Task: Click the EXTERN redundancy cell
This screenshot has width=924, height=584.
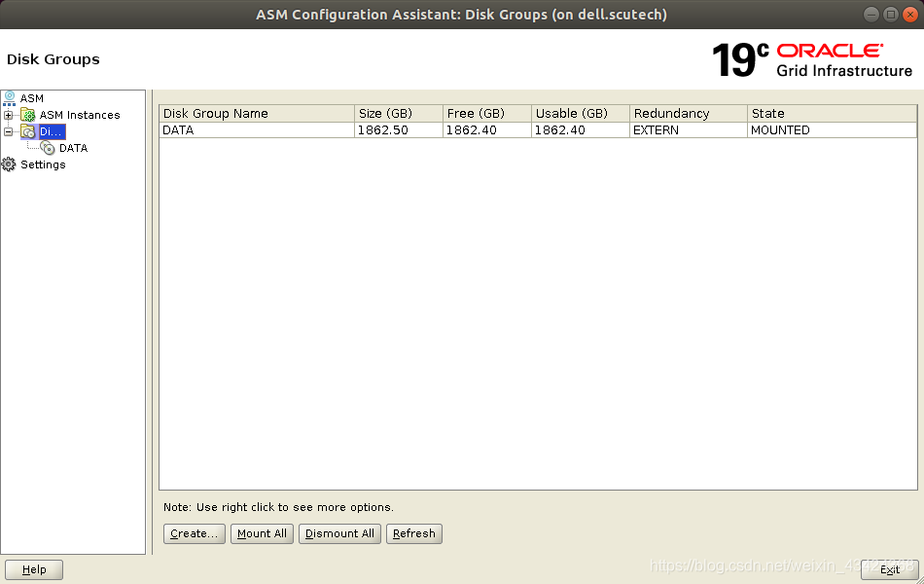Action: [689, 130]
